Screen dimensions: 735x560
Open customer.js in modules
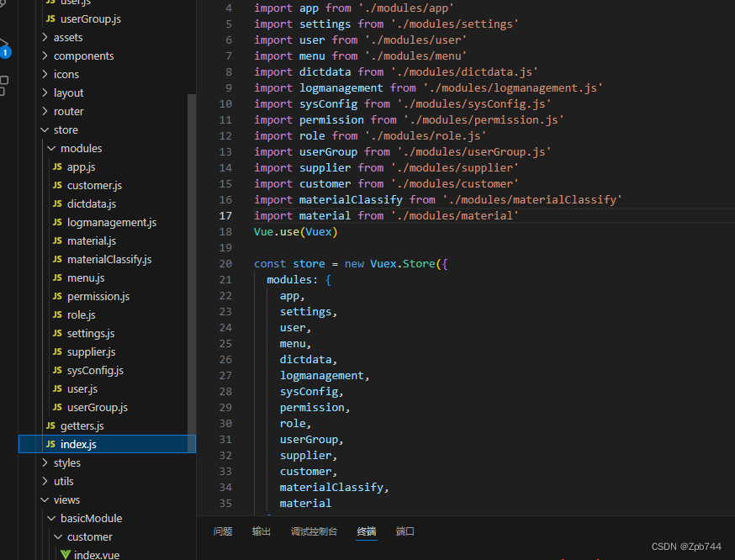pos(94,186)
